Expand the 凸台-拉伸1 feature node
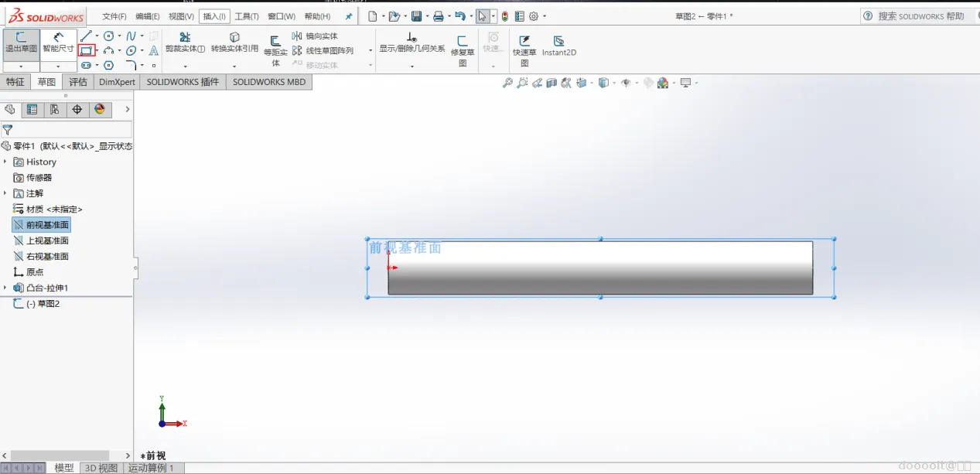This screenshot has width=980, height=474. pyautogui.click(x=5, y=288)
